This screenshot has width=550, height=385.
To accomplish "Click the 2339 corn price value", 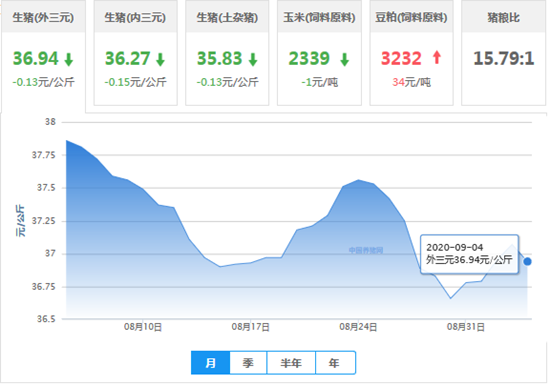I will point(309,59).
